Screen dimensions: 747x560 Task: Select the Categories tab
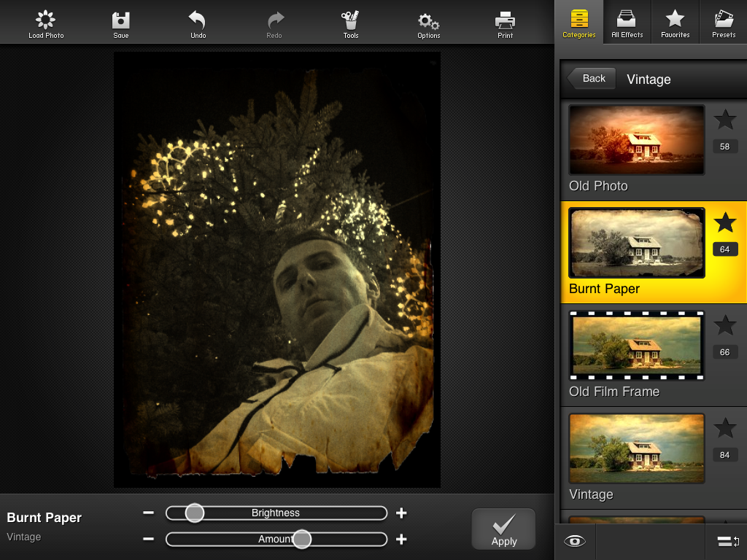coord(579,23)
